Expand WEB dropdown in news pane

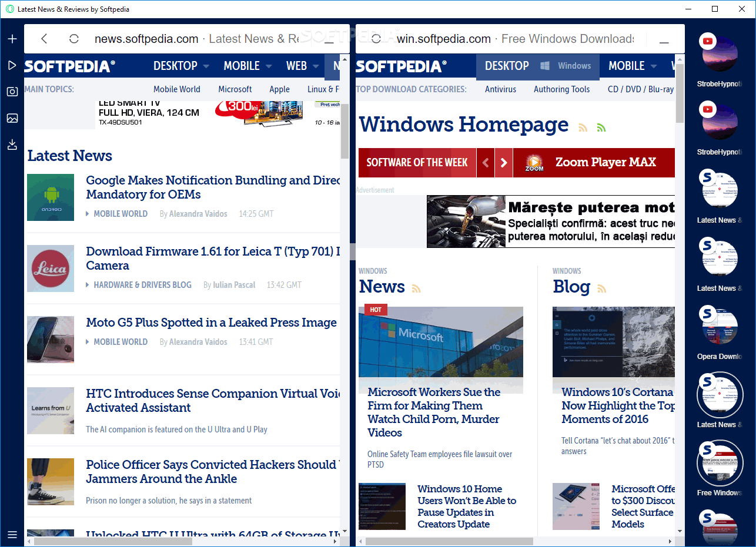coord(316,66)
